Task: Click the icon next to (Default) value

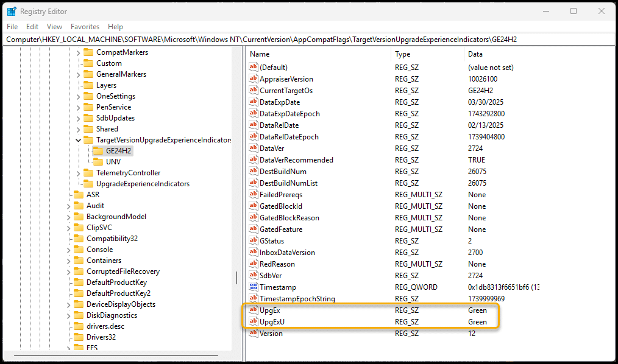Action: coord(254,68)
